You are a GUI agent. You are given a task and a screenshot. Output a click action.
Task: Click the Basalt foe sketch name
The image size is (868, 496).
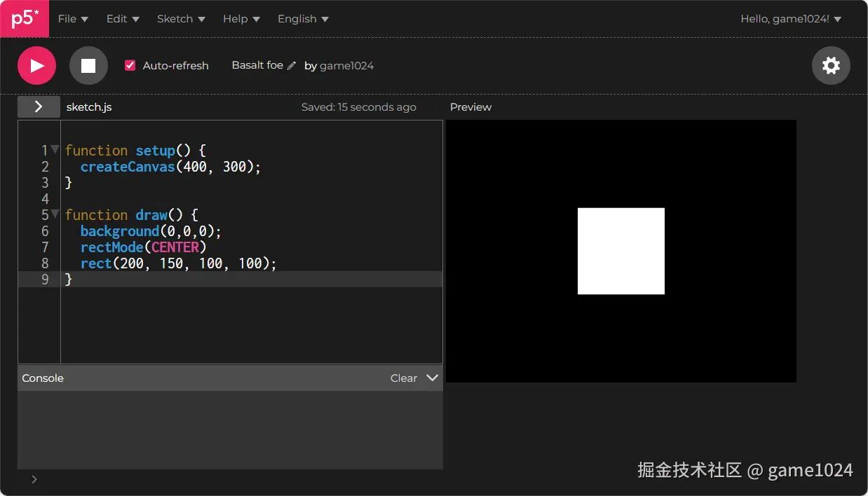[x=257, y=65]
